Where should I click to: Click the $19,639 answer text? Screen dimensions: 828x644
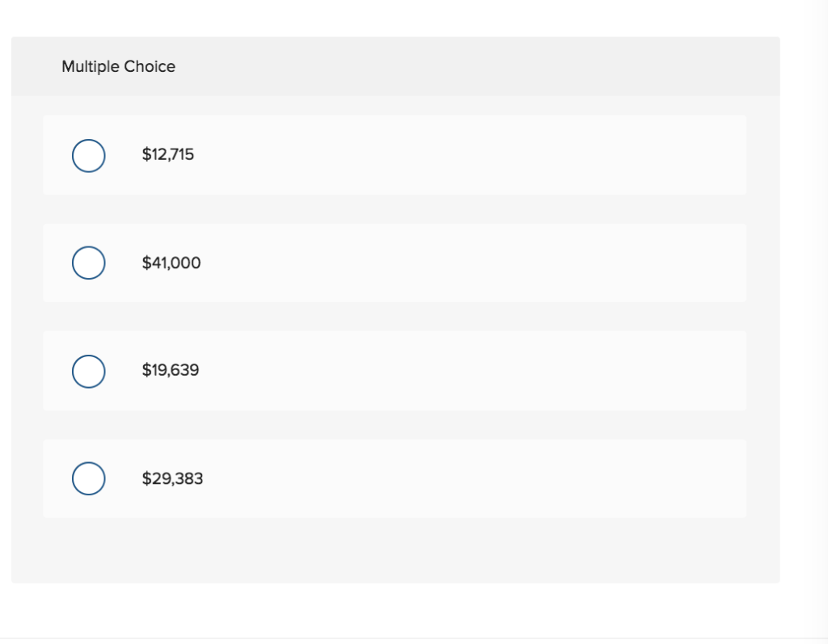[x=171, y=371]
